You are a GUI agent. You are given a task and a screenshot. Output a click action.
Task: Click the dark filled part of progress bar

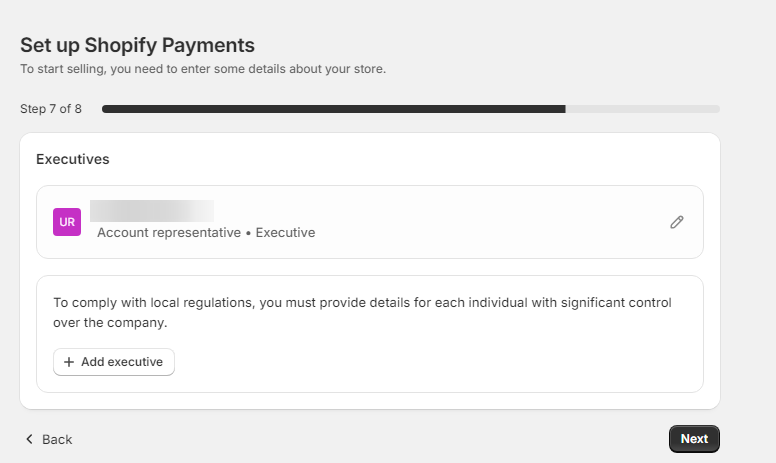click(334, 109)
